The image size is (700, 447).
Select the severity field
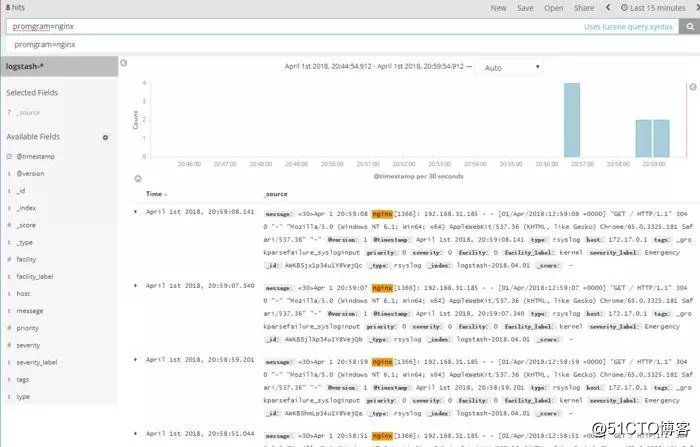(28, 346)
